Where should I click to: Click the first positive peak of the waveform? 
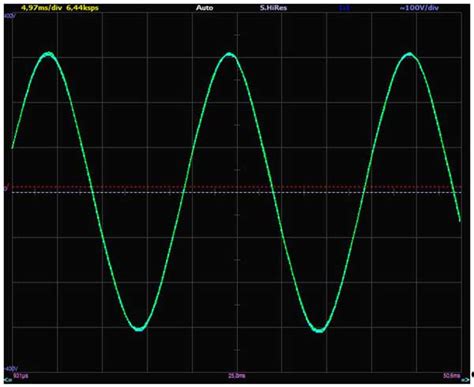(49, 54)
